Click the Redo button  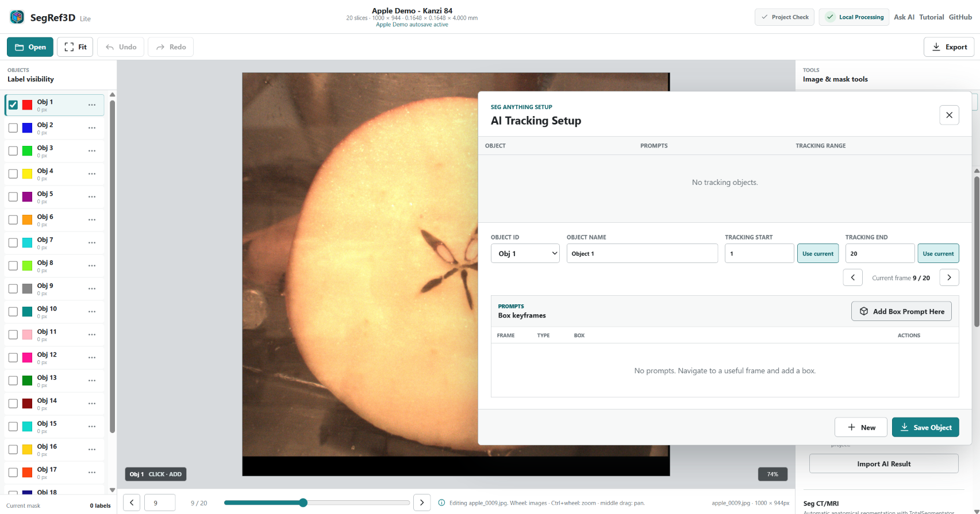coord(171,47)
